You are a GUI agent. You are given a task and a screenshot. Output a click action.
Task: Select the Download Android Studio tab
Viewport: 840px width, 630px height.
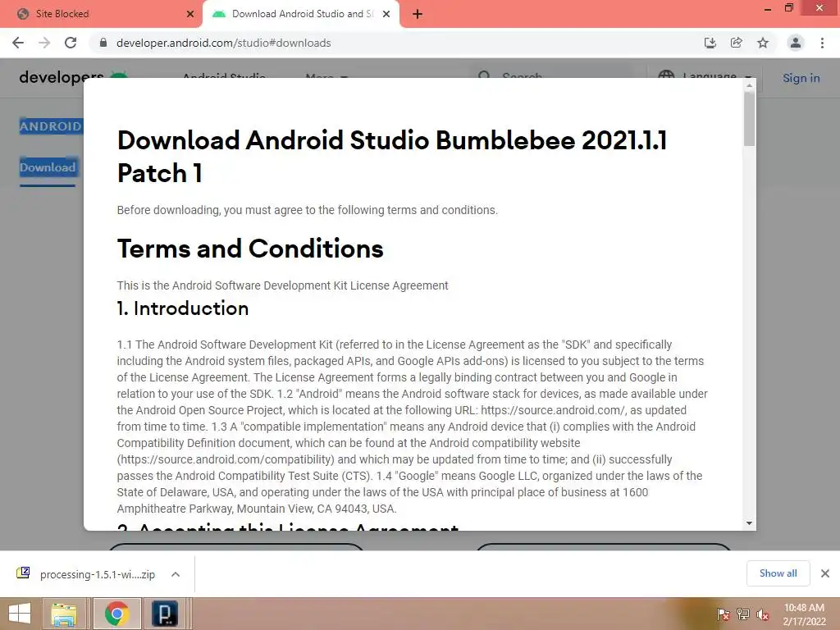[302, 14]
